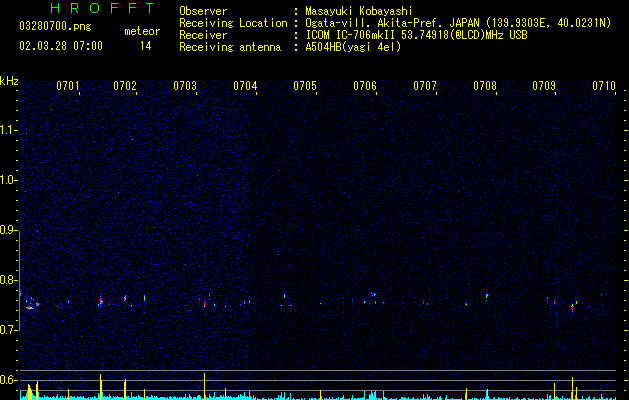Click the 0702 time marker
This screenshot has width=629, height=400.
125,86
